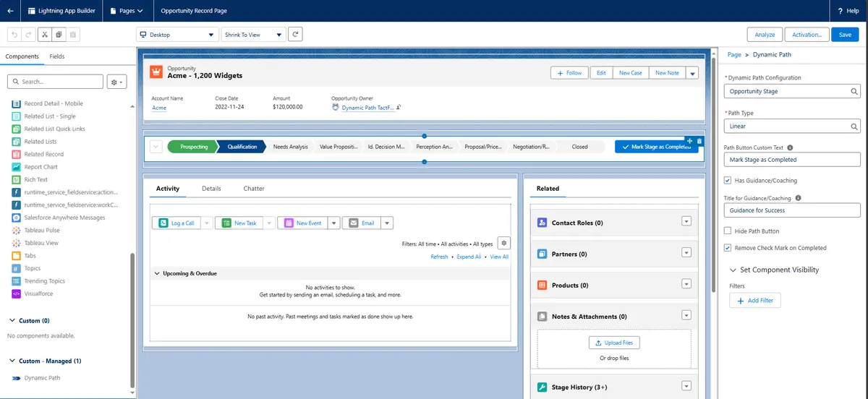Click the components Search field
This screenshot has height=399, width=868.
click(x=55, y=82)
